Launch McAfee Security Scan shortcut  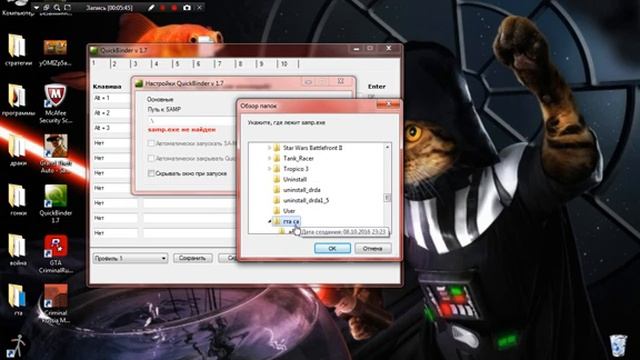click(x=56, y=104)
